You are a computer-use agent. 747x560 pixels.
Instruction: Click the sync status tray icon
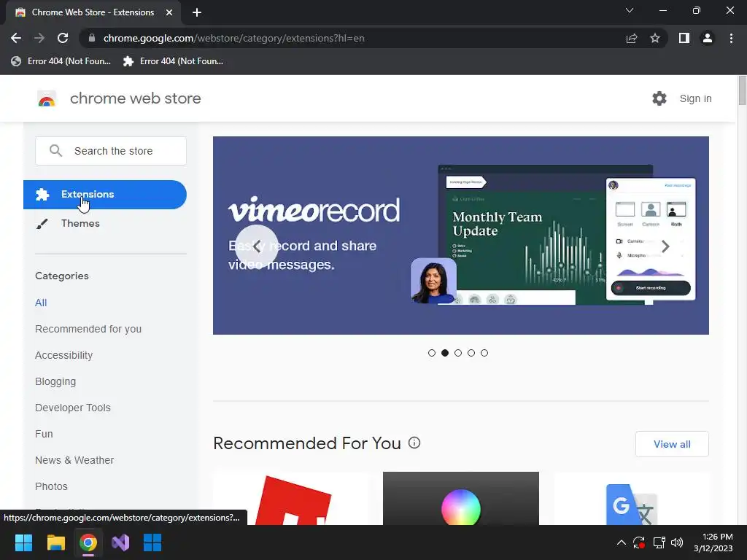click(639, 542)
